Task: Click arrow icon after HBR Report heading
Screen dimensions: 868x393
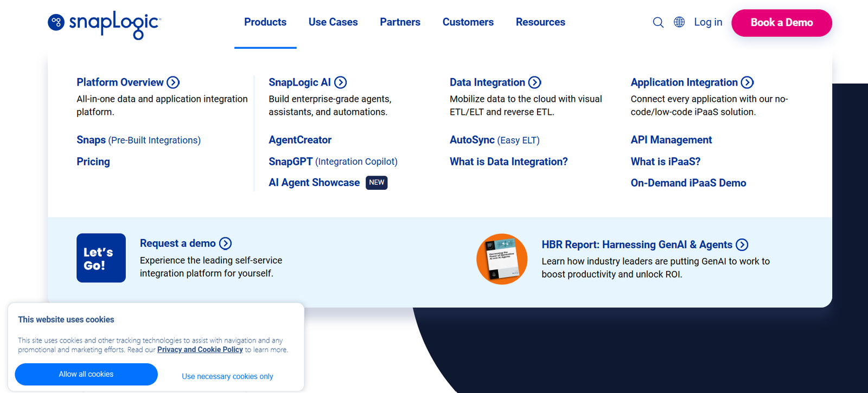Action: pyautogui.click(x=742, y=245)
